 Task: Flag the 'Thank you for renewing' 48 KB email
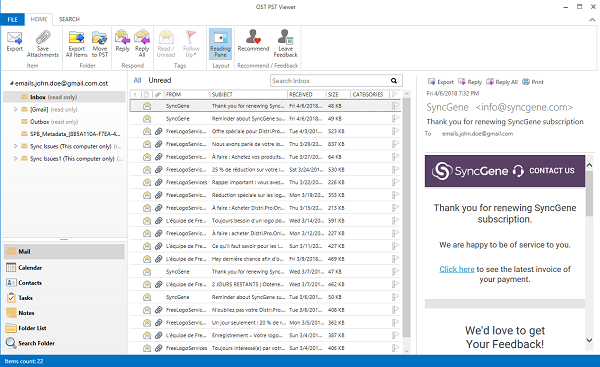(395, 106)
